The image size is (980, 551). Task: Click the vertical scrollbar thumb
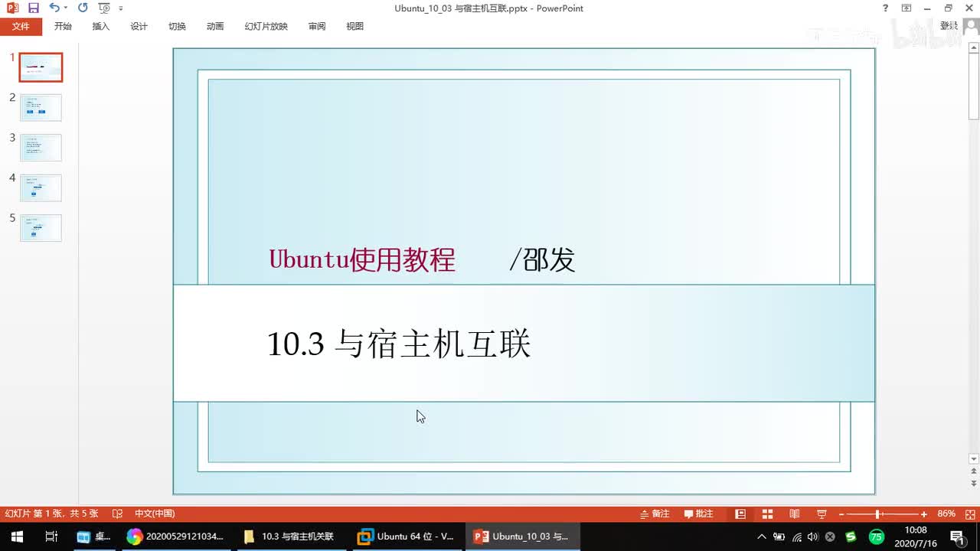(974, 88)
